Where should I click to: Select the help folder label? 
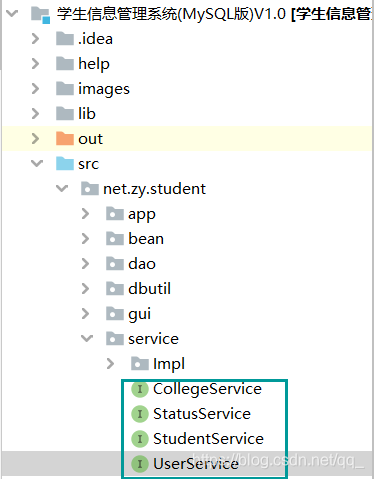[x=94, y=64]
